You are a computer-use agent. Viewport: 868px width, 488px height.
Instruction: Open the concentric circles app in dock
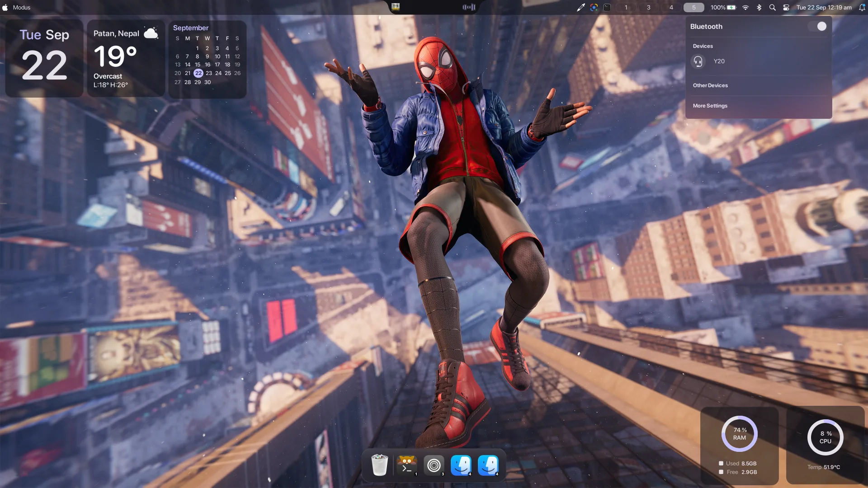434,465
